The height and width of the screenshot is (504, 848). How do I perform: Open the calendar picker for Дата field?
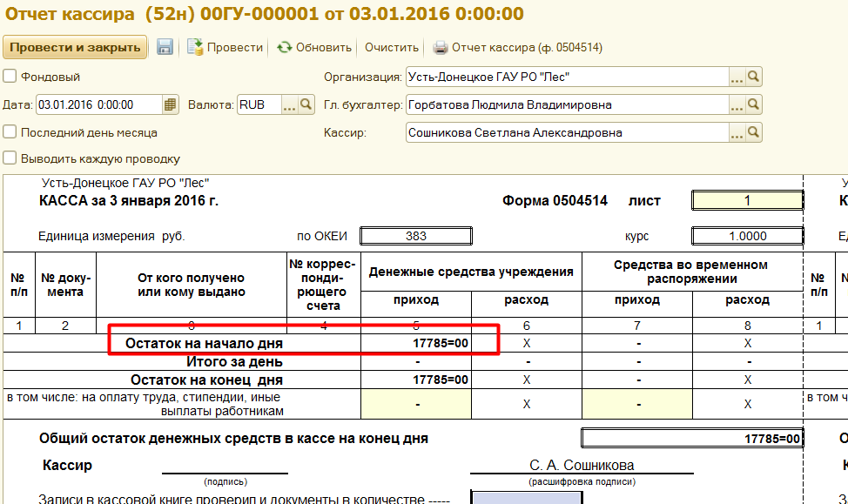171,104
